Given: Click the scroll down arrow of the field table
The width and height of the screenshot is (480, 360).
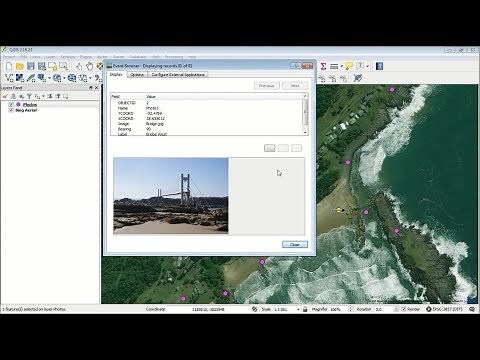Looking at the screenshot, I should [305, 133].
